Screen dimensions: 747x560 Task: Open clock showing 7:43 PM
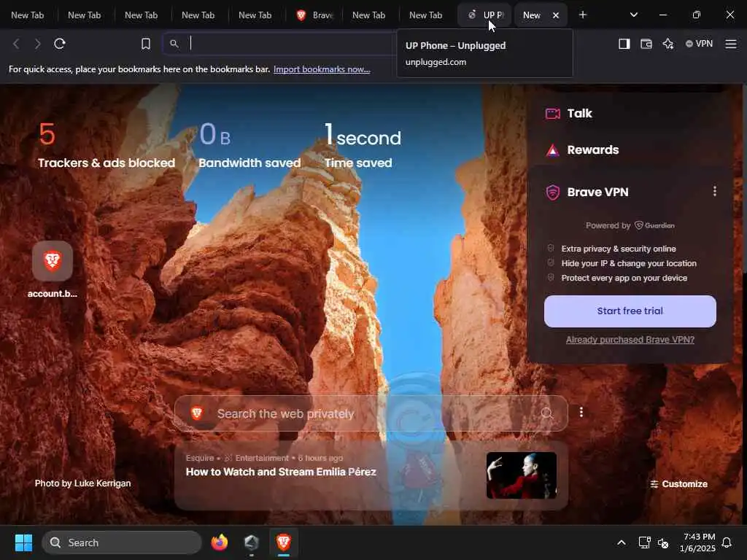[x=697, y=542]
